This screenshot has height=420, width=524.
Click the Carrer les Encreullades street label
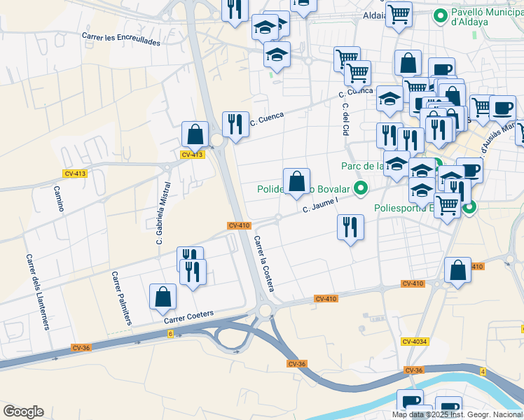[x=120, y=38]
